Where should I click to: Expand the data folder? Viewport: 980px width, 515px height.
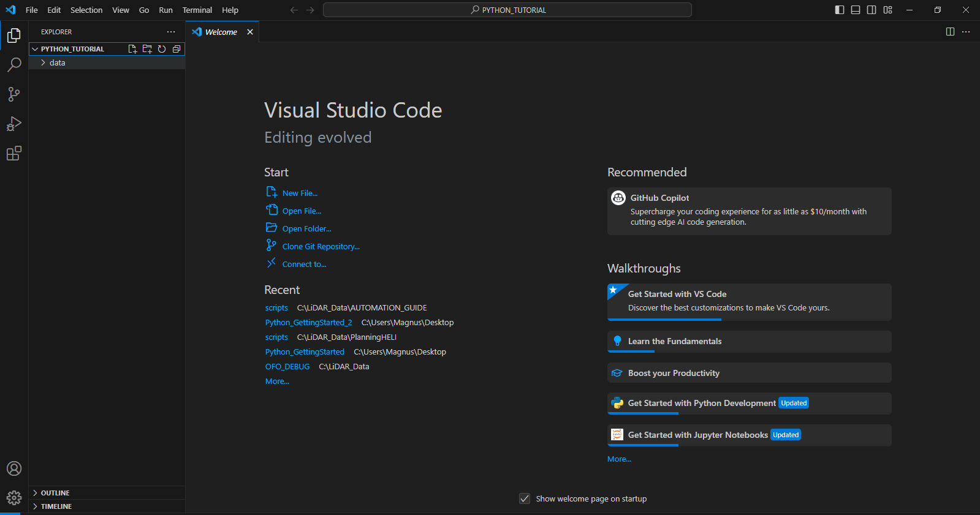click(x=107, y=63)
